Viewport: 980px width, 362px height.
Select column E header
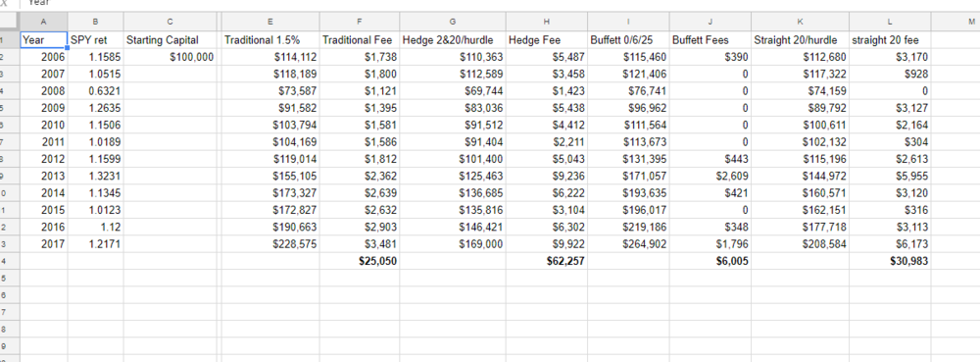[270, 22]
